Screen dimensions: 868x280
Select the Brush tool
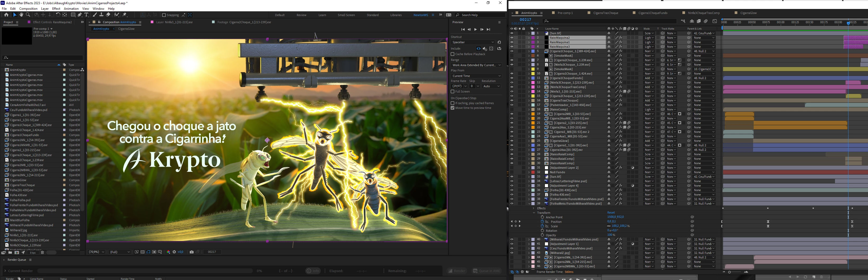(x=95, y=15)
